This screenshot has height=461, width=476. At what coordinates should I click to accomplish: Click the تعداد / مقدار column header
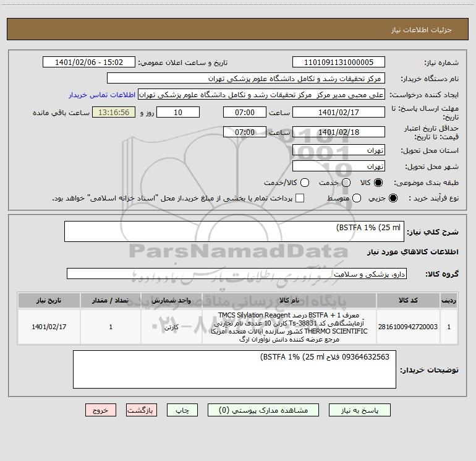(x=111, y=301)
